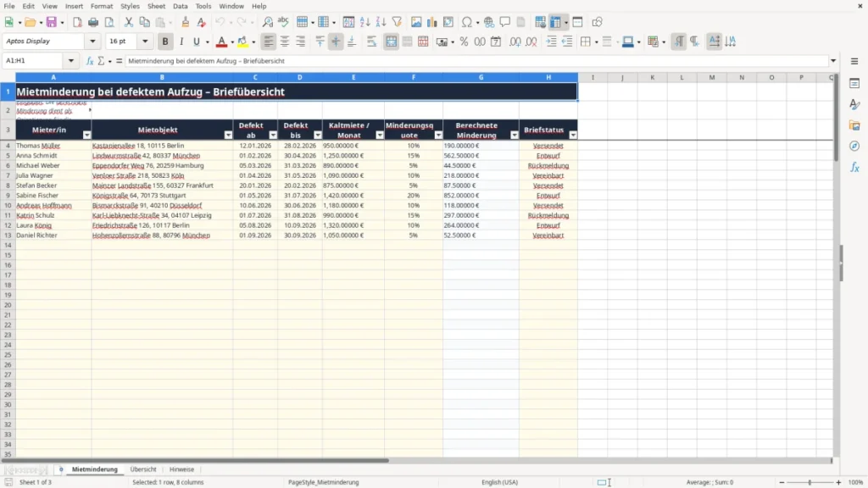Click the Select Function sigma button

coord(101,61)
